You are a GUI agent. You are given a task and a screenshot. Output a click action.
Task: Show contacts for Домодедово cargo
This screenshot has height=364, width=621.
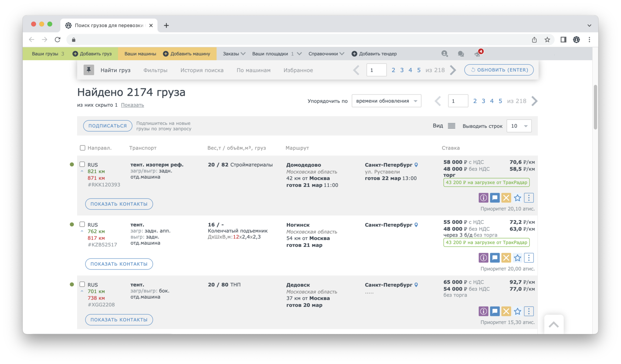(x=119, y=204)
